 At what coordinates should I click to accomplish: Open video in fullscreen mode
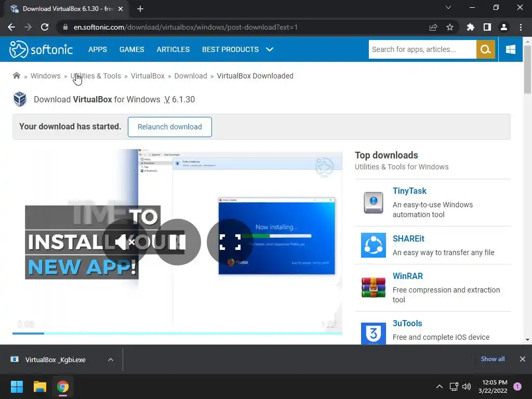pyautogui.click(x=230, y=242)
